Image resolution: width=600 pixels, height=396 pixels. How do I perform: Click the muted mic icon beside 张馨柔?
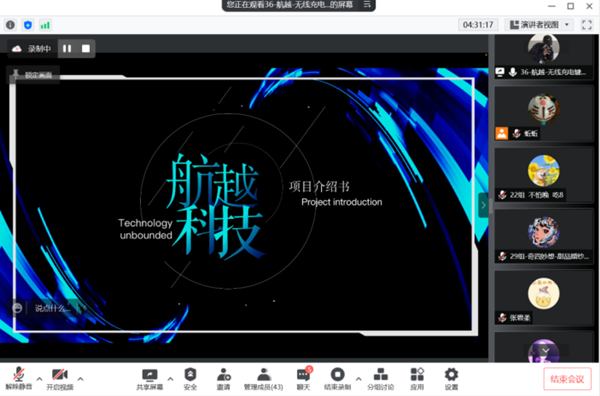502,318
